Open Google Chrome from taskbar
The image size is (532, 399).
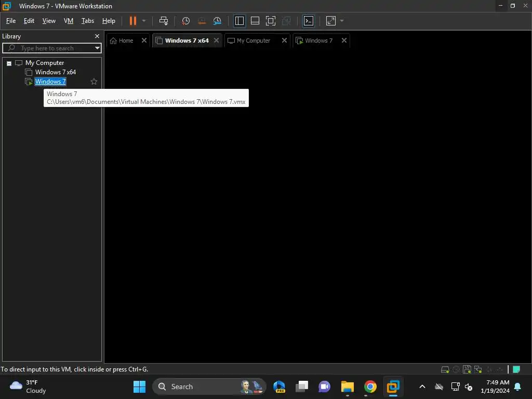click(370, 387)
